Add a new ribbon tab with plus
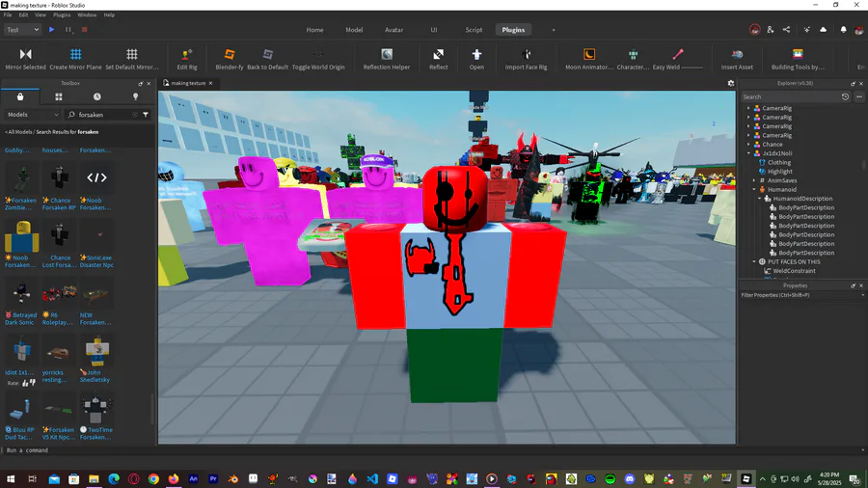Image resolution: width=868 pixels, height=488 pixels. pos(553,30)
